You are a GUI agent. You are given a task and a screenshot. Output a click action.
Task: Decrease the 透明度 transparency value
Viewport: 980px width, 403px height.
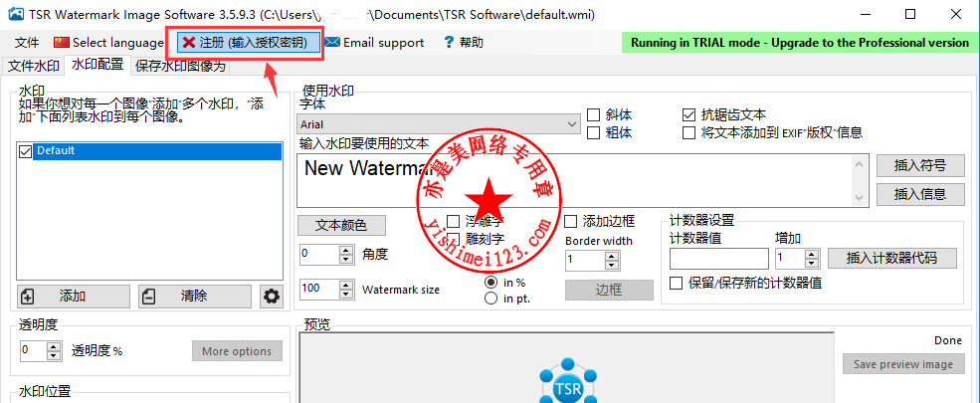click(x=56, y=355)
